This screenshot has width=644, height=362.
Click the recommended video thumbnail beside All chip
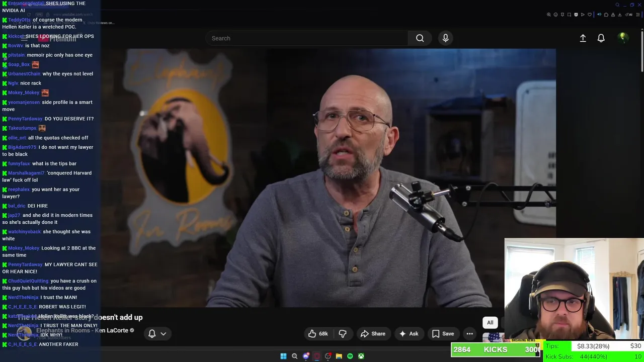coord(493,337)
